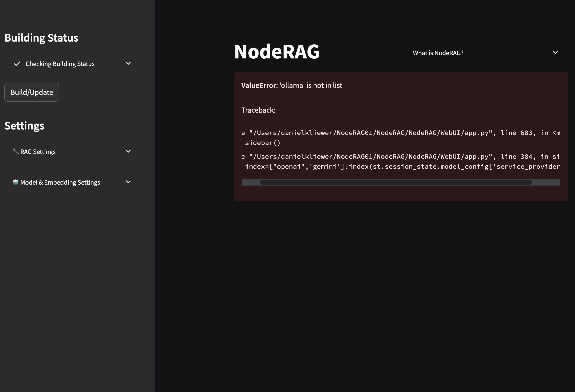Open the RAG Settings expander label

pyautogui.click(x=38, y=152)
